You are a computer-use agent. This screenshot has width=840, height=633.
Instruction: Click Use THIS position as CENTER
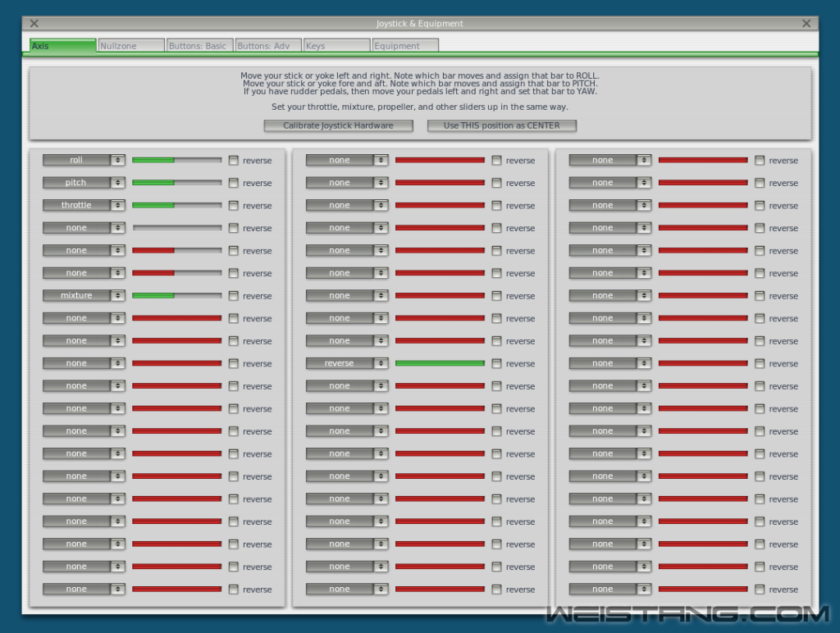502,125
